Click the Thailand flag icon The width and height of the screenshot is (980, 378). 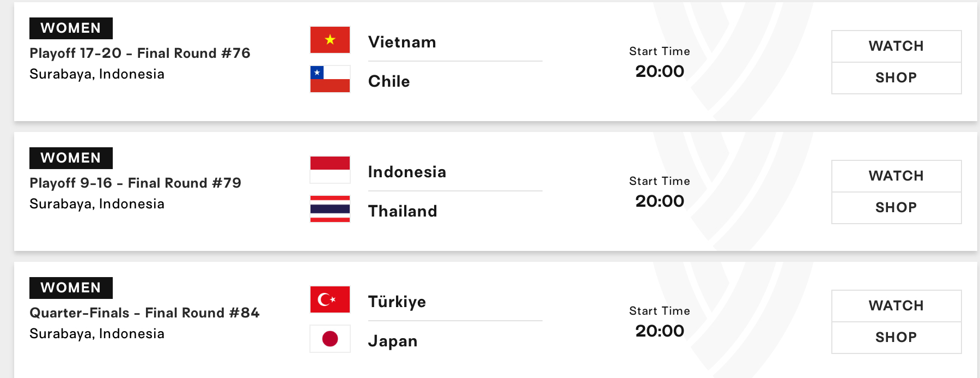pos(330,209)
